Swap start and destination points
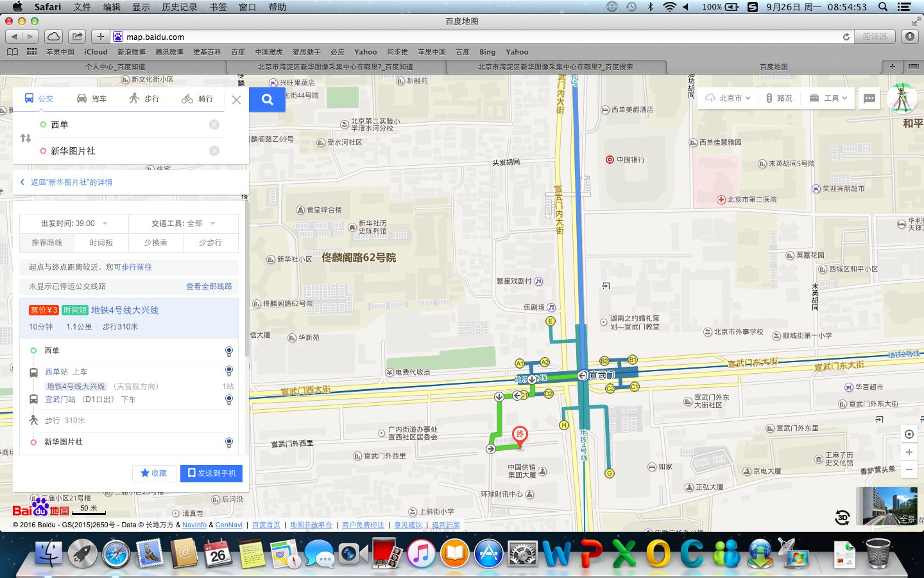 pos(26,138)
